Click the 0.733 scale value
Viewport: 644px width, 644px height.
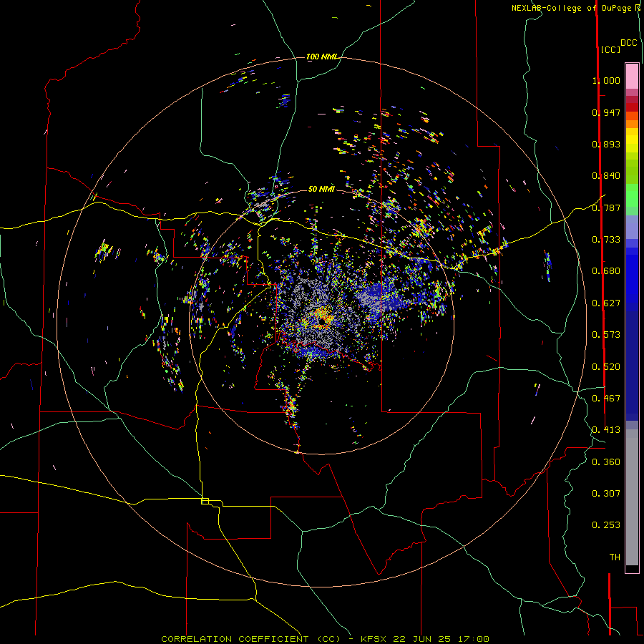pos(606,240)
